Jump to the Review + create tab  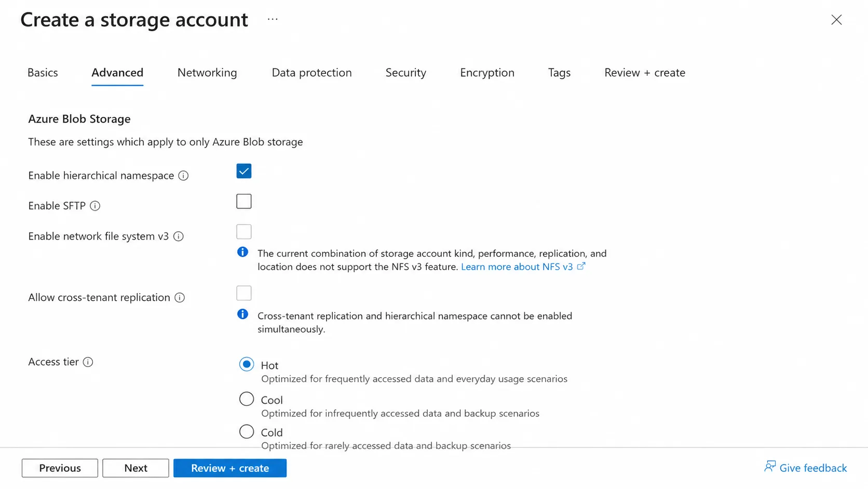click(645, 73)
